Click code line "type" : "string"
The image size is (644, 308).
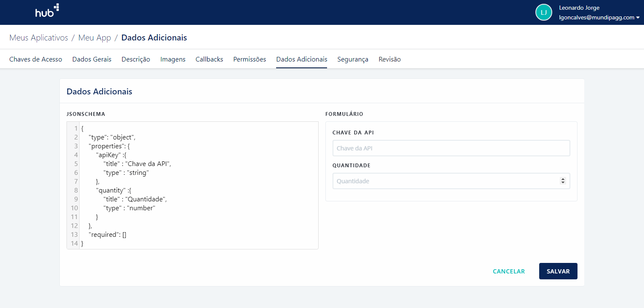click(x=126, y=173)
